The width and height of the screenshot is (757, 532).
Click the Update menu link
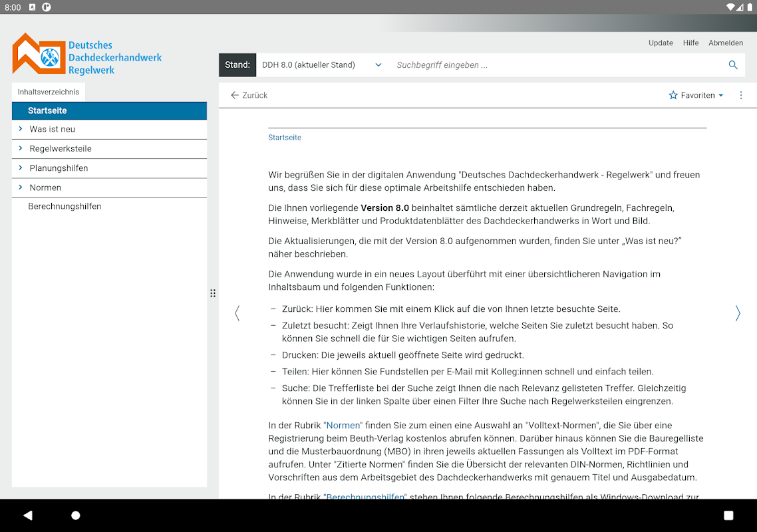[661, 43]
